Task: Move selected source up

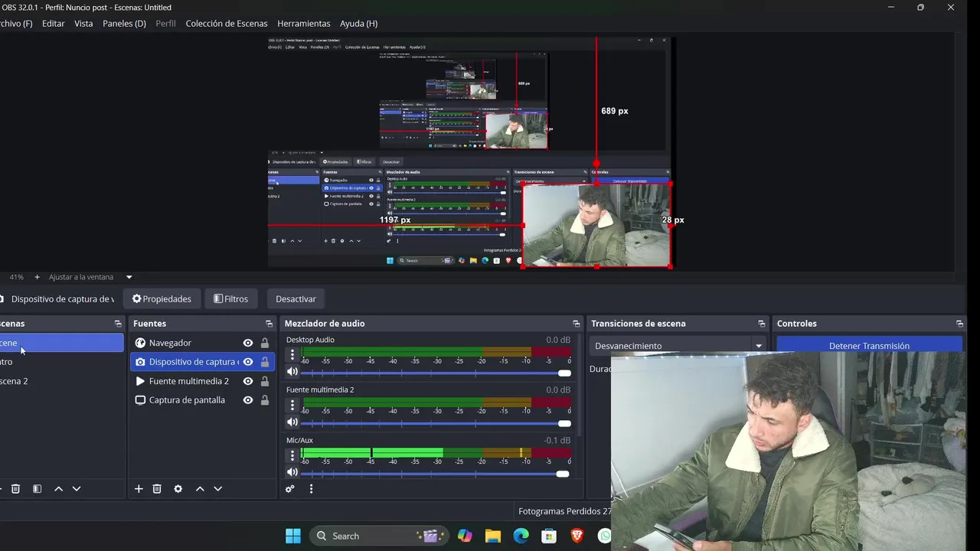Action: coord(200,489)
